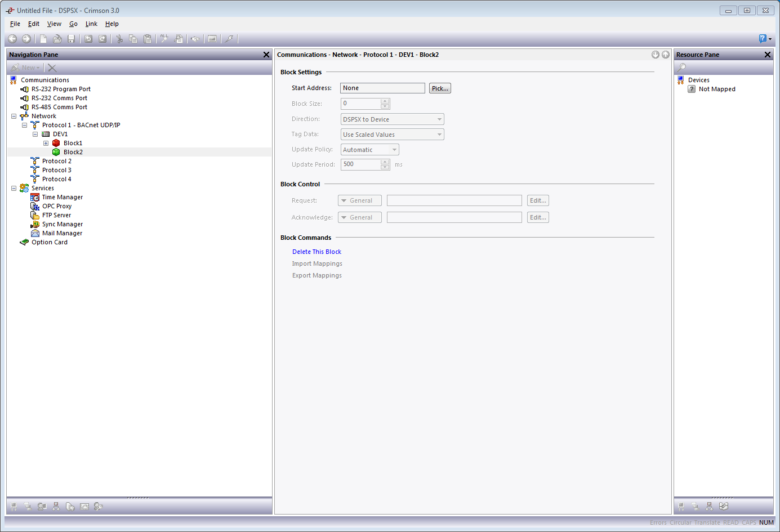Select Mail Manager under Services
This screenshot has width=780, height=532.
pyautogui.click(x=62, y=233)
